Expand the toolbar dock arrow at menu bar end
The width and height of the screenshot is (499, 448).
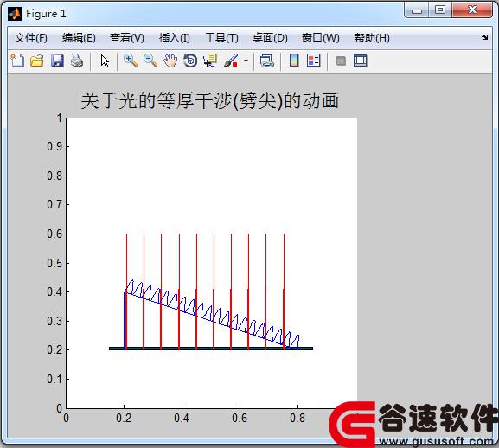pos(484,37)
